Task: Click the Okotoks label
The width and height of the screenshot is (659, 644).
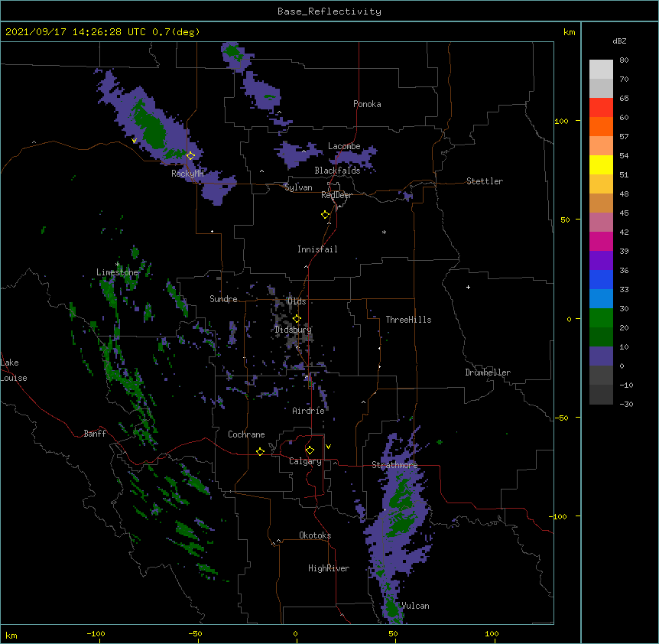Action: tap(315, 535)
